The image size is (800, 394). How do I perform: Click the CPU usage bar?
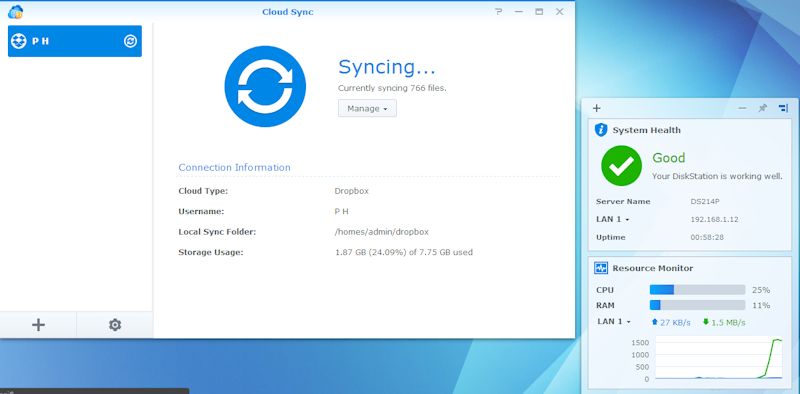[x=697, y=290]
